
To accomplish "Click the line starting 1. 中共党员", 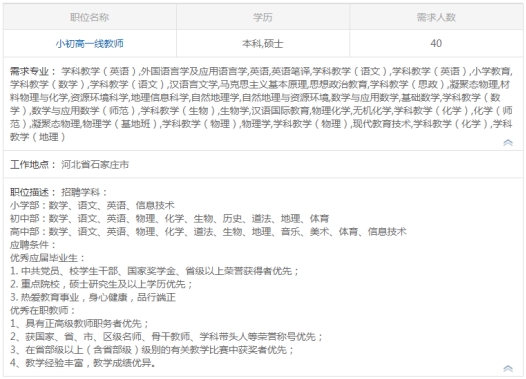I will tap(154, 271).
